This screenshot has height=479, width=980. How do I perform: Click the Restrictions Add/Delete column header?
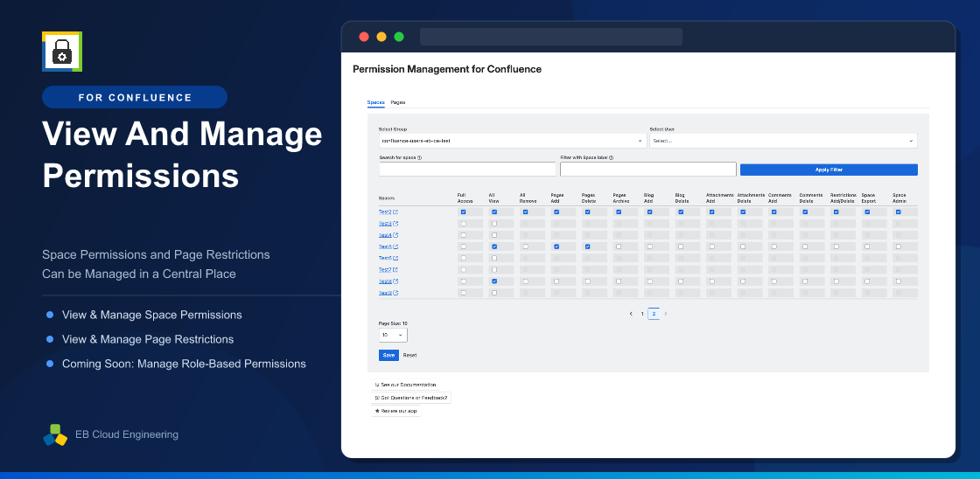(843, 198)
